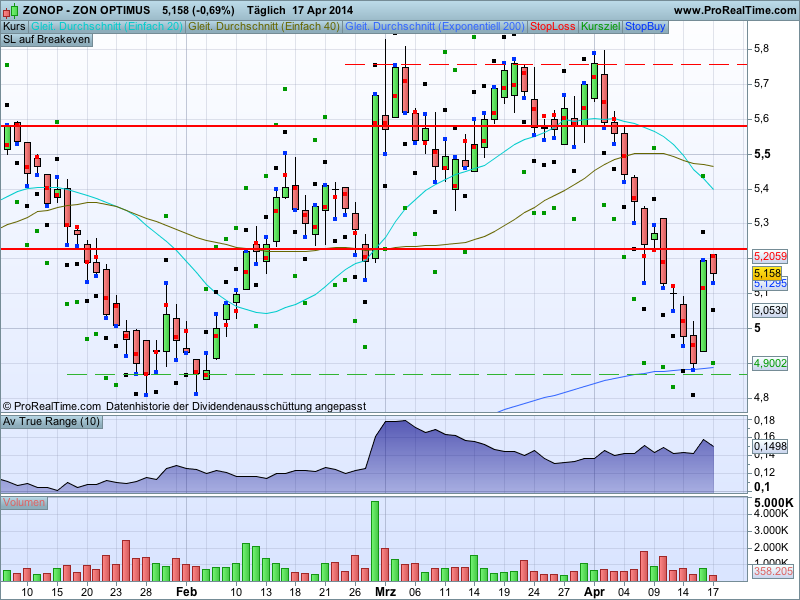The width and height of the screenshot is (800, 600).
Task: Click the StopLoss indicator label
Action: tap(553, 27)
